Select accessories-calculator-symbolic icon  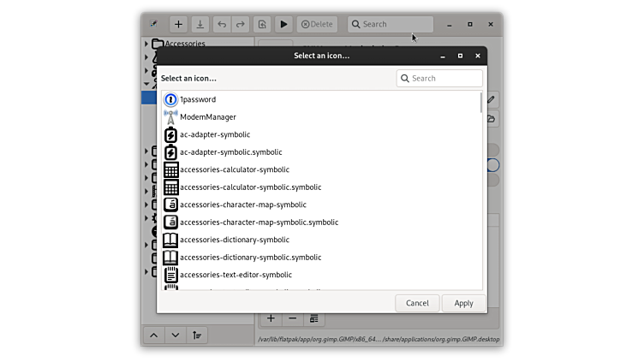pyautogui.click(x=234, y=169)
